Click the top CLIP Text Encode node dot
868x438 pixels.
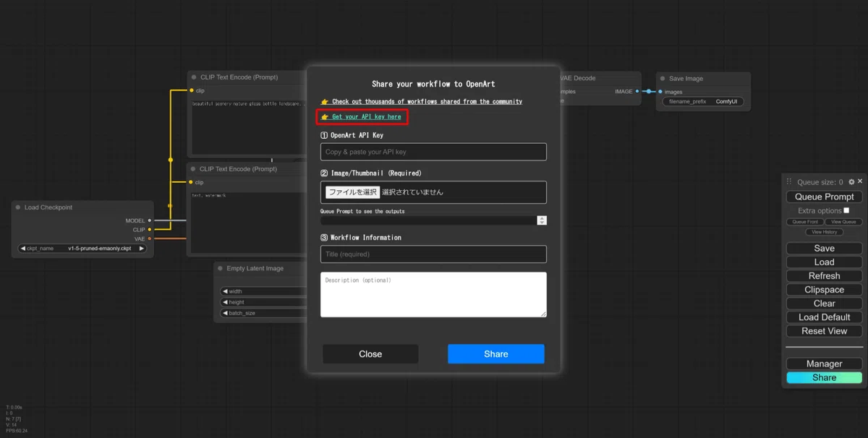click(194, 77)
